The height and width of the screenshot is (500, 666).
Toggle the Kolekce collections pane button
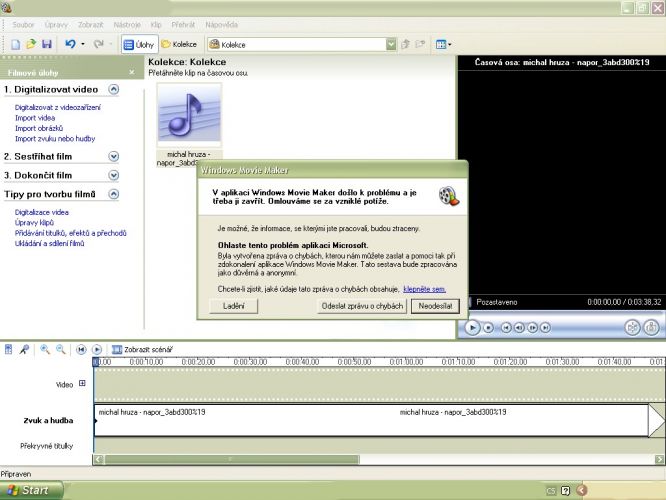point(179,44)
